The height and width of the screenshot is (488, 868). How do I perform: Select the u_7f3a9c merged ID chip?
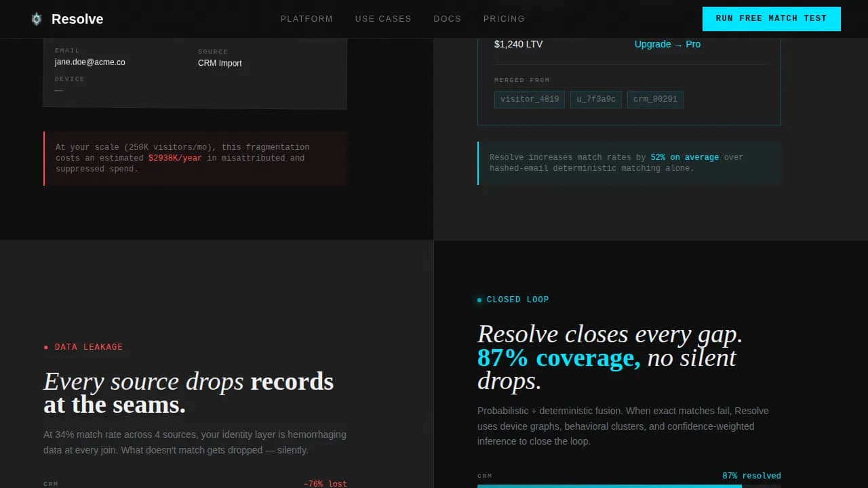(x=596, y=100)
